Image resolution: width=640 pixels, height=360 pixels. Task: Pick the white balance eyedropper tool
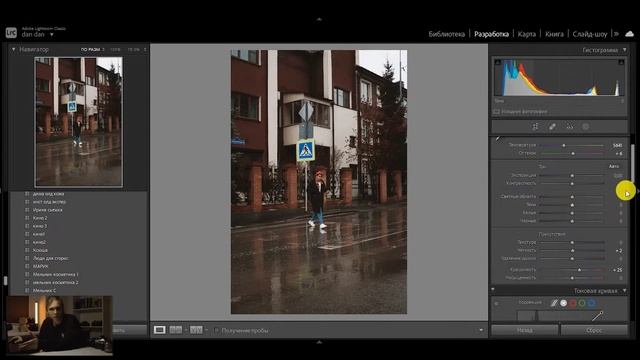click(x=498, y=139)
